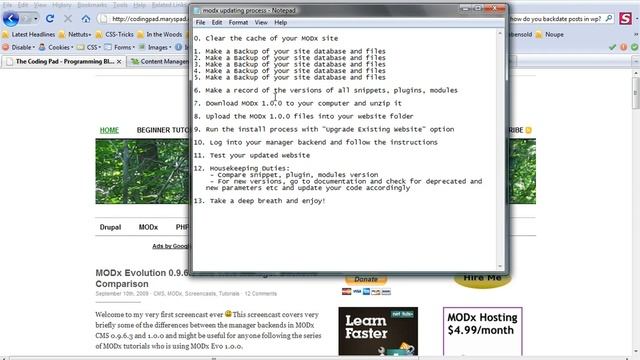Open the CSS-Tricks bookmark
The height and width of the screenshot is (360, 640).
[x=115, y=35]
